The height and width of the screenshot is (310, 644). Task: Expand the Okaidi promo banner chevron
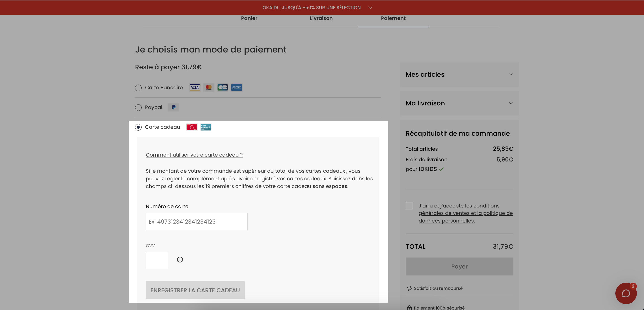(x=370, y=7)
